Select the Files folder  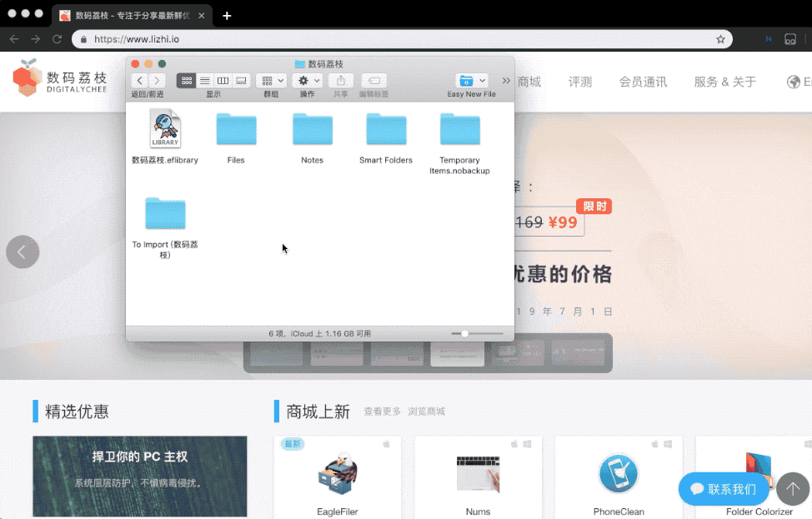click(x=236, y=138)
